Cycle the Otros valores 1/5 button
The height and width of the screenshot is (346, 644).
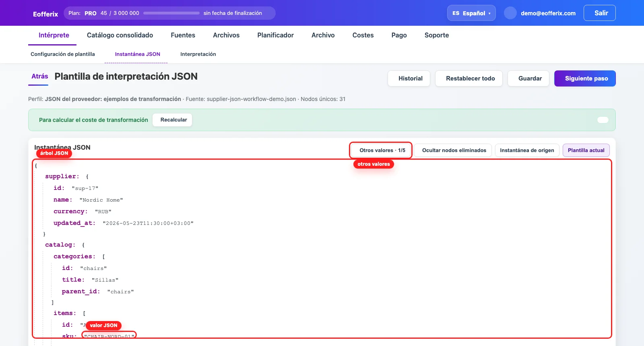[381, 150]
